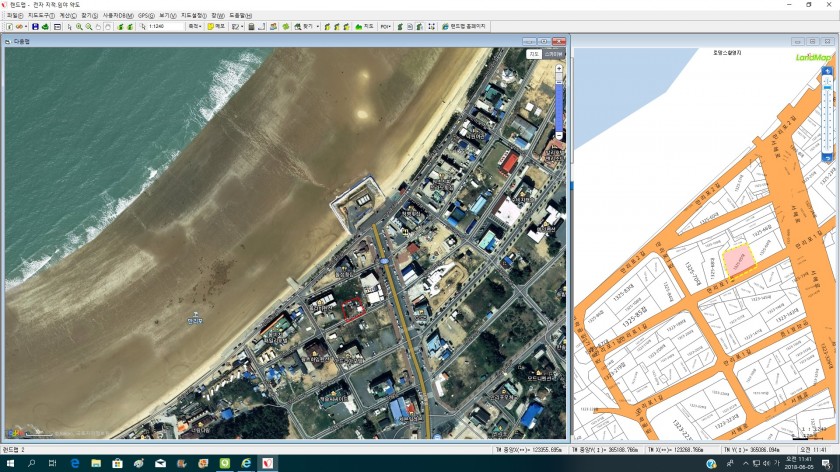
Task: Click the pink highlighted parcel on cadastral map
Action: click(x=738, y=262)
